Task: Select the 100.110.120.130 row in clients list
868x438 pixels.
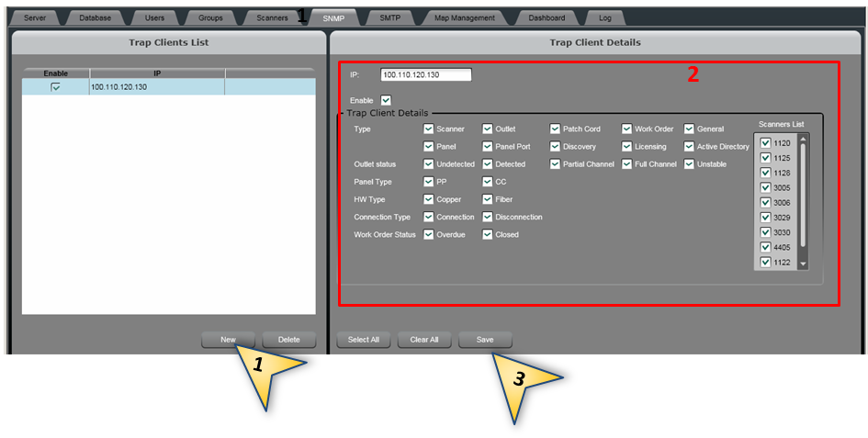Action: coord(156,87)
